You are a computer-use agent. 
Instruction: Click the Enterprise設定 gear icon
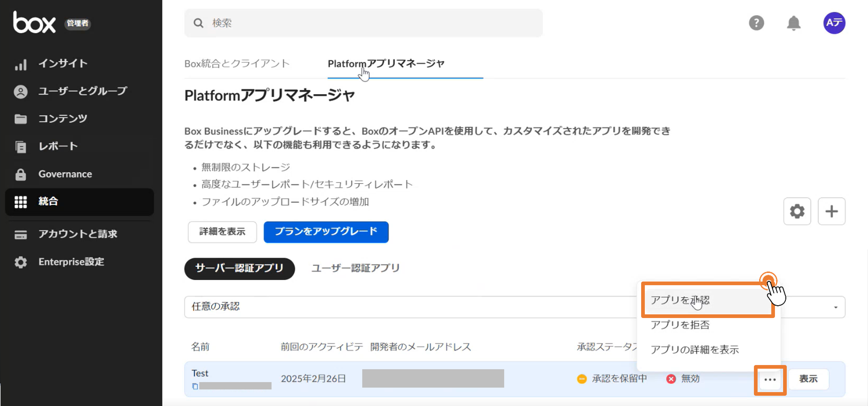pos(21,262)
